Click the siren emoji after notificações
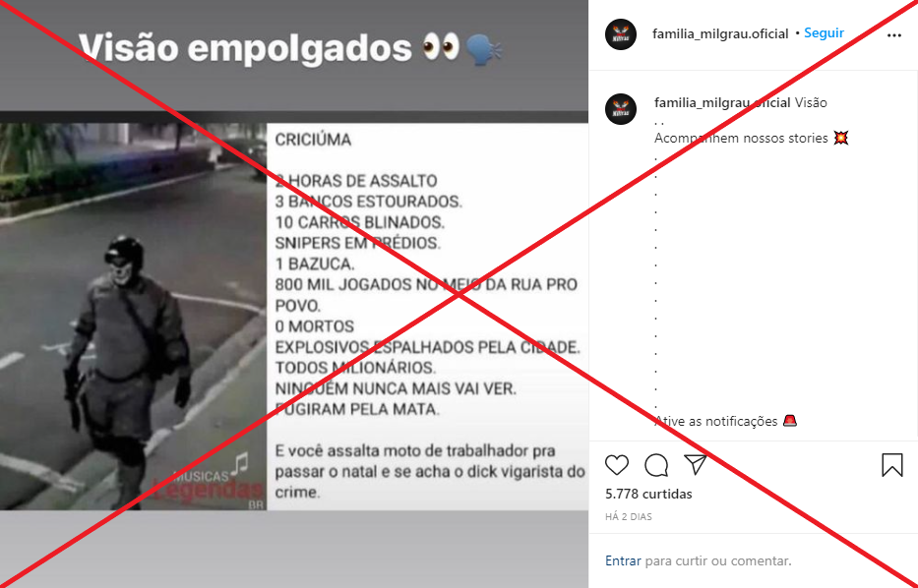Screen dimensions: 918x588 [790, 421]
